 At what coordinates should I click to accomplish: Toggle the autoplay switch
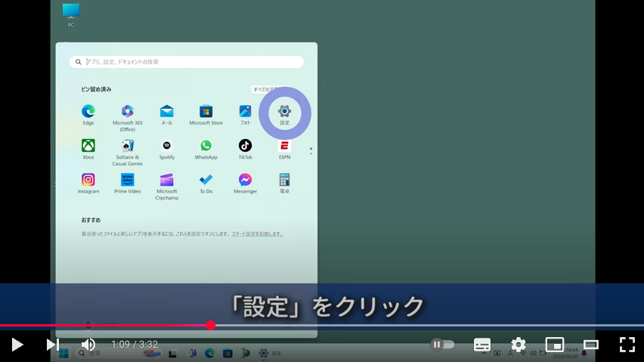point(442,345)
